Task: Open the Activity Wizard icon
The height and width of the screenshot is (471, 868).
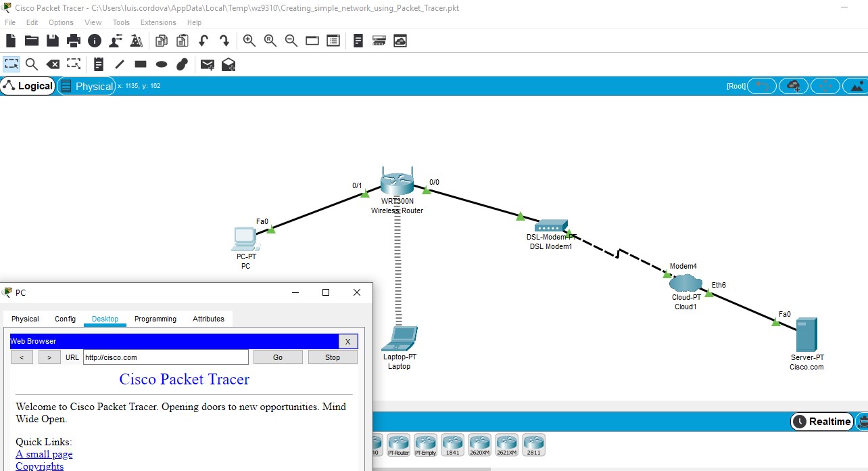Action: [x=116, y=41]
